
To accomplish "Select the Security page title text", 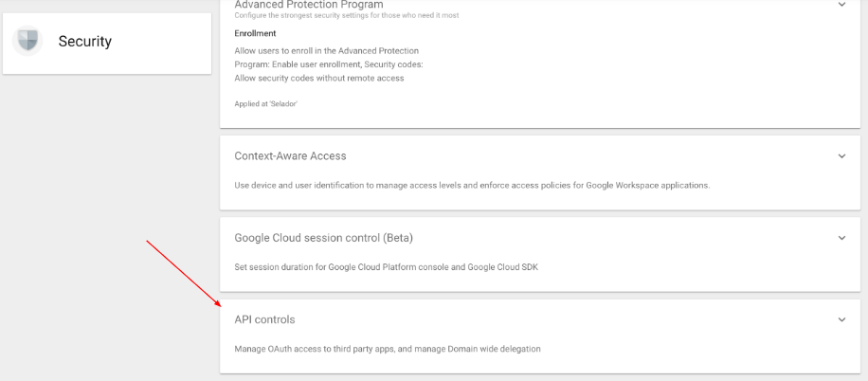I will click(x=84, y=41).
